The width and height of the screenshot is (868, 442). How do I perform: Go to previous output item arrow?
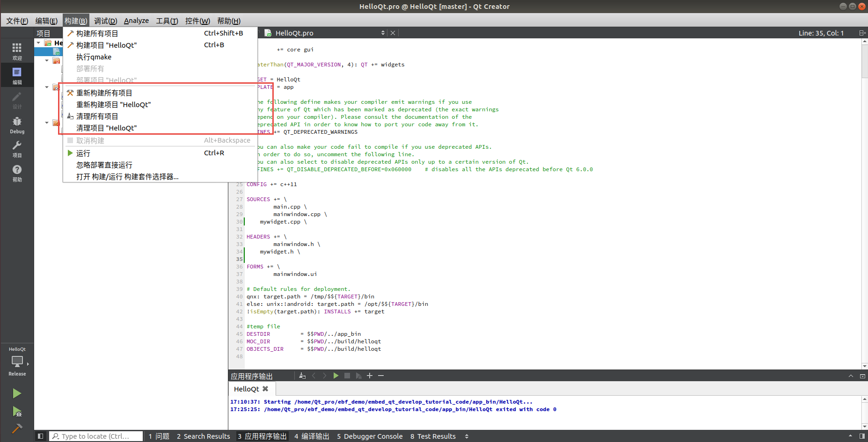pyautogui.click(x=314, y=376)
